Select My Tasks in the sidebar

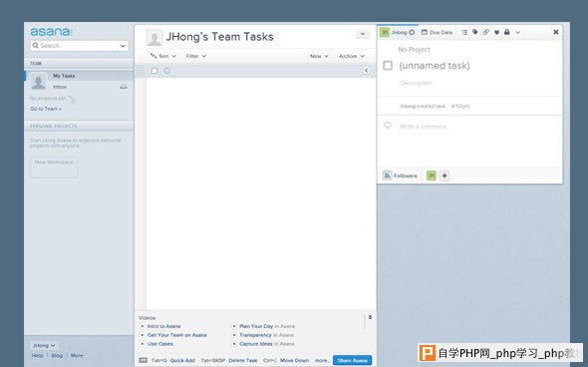(64, 76)
